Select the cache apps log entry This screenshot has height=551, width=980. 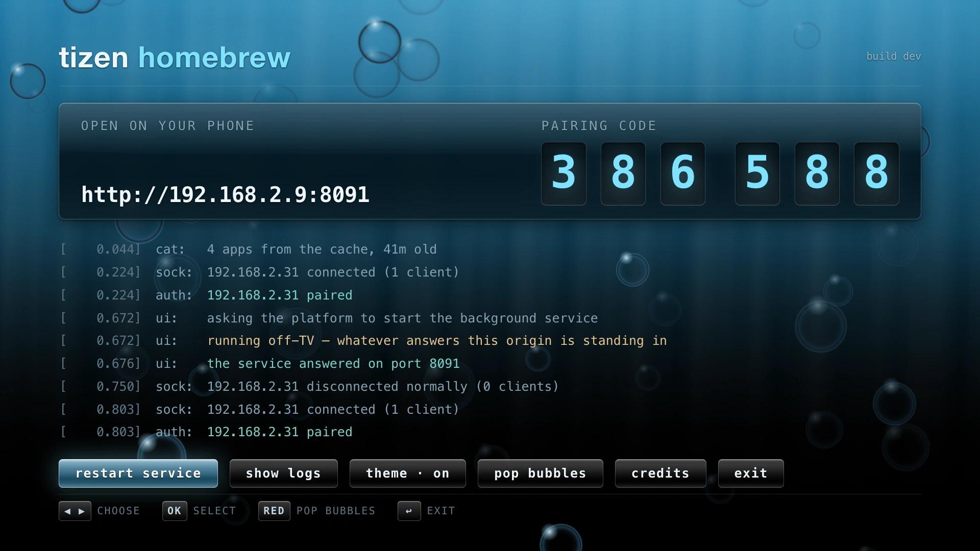coord(249,249)
